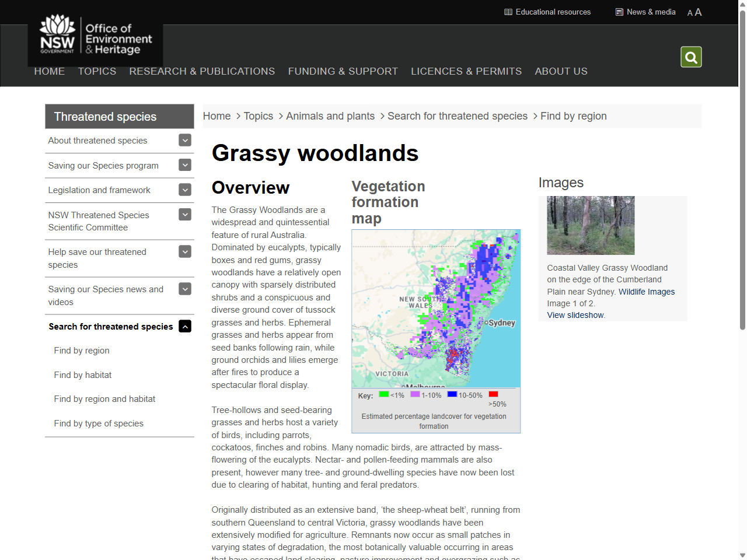The width and height of the screenshot is (747, 560).
Task: Click the View slideshow link
Action: click(x=575, y=314)
